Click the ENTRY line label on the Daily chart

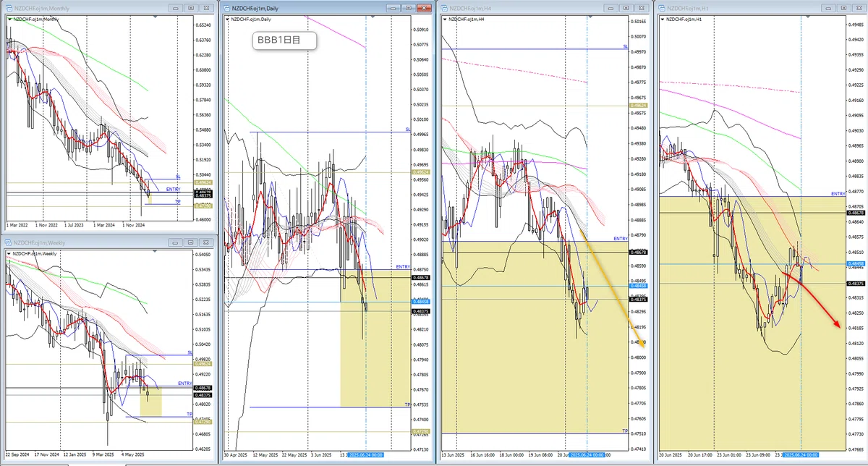(403, 267)
